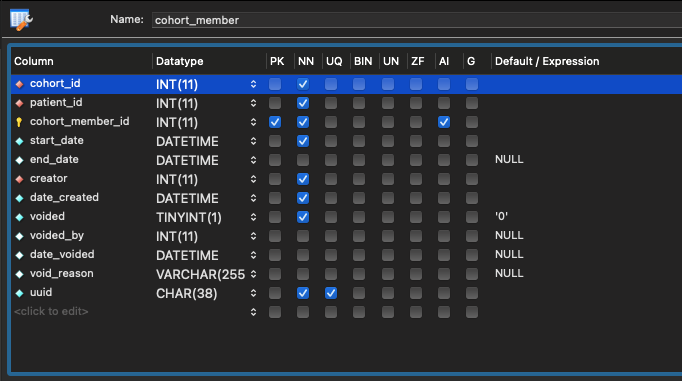682x381 pixels.
Task: Click the Default / Expression header
Action: point(547,61)
